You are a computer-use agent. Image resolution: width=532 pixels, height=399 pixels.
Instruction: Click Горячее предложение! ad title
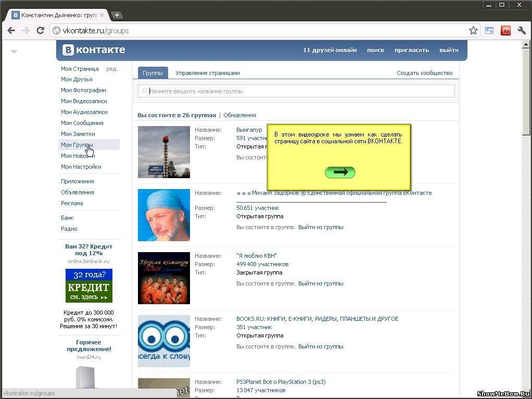click(89, 346)
